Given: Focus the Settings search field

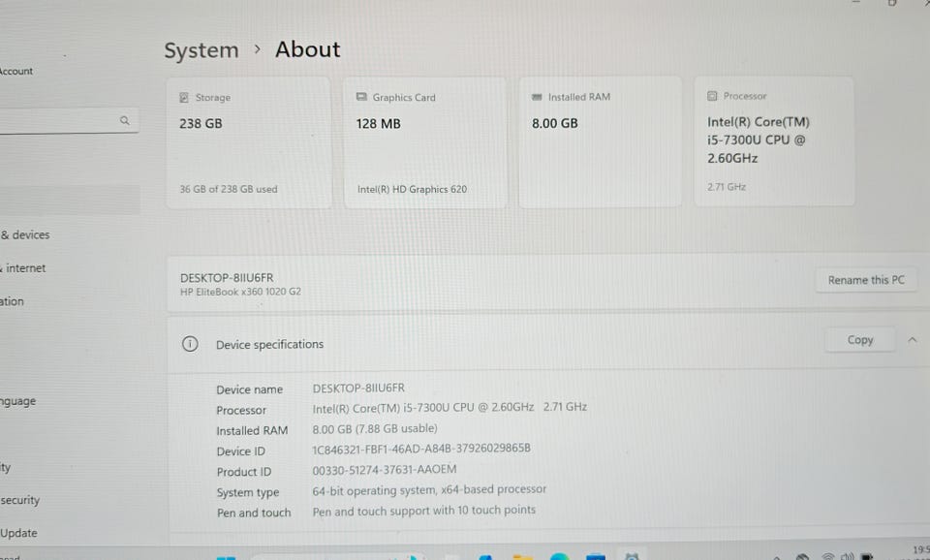Looking at the screenshot, I should click(70, 120).
